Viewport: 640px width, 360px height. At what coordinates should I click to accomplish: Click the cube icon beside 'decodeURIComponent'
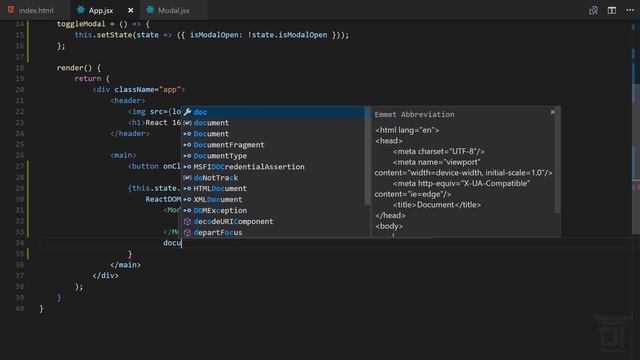click(187, 222)
